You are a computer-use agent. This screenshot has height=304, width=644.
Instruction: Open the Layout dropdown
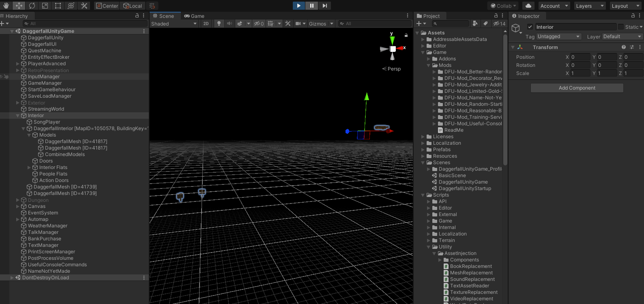(626, 6)
